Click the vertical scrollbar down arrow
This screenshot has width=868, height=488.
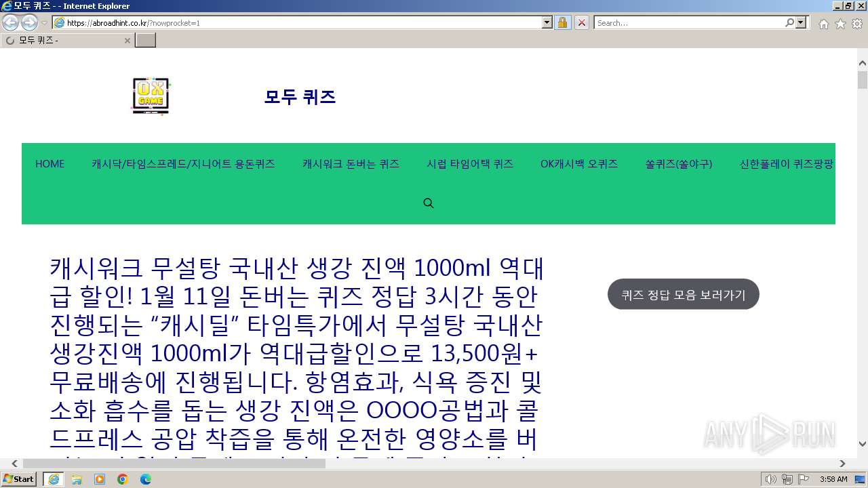863,444
